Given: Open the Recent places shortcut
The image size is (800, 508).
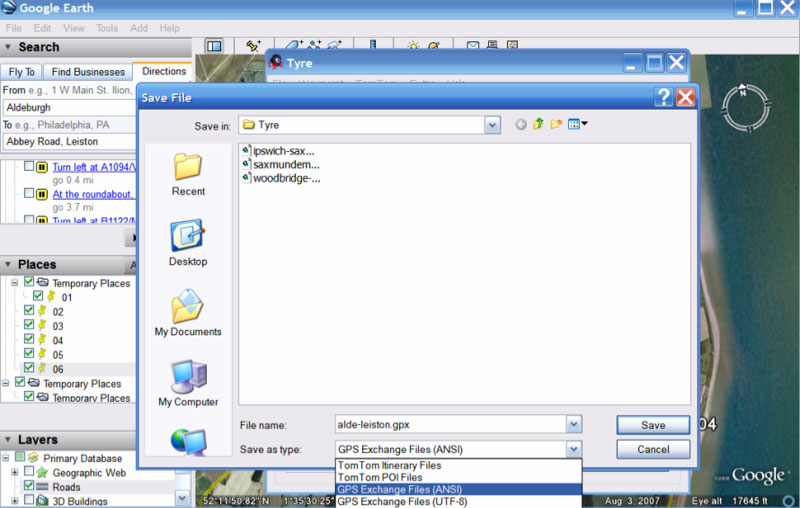Looking at the screenshot, I should coord(188,175).
